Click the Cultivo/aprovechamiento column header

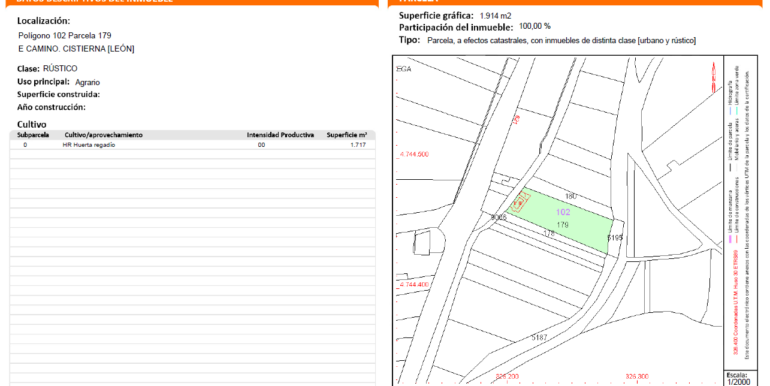pos(104,135)
